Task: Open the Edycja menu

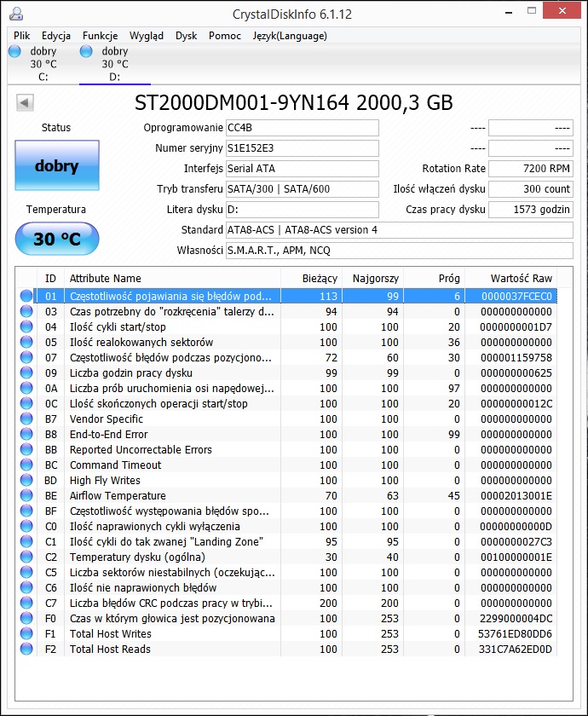Action: [56, 36]
